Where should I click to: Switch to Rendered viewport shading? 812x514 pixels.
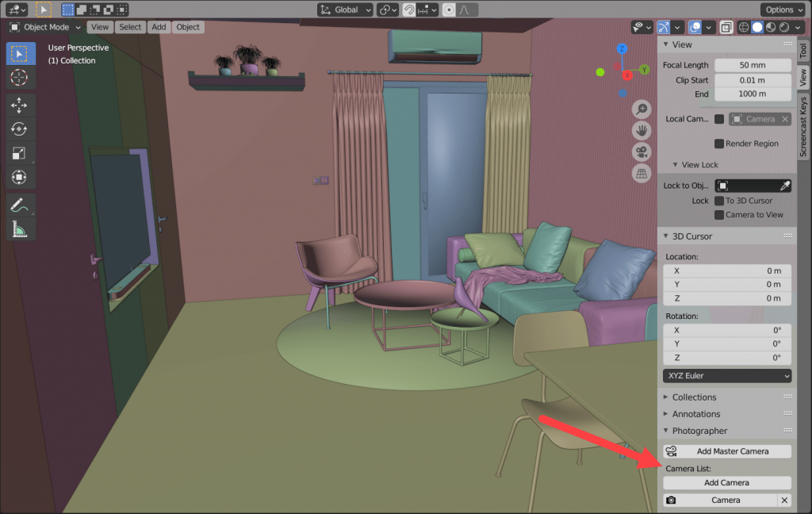(x=783, y=27)
